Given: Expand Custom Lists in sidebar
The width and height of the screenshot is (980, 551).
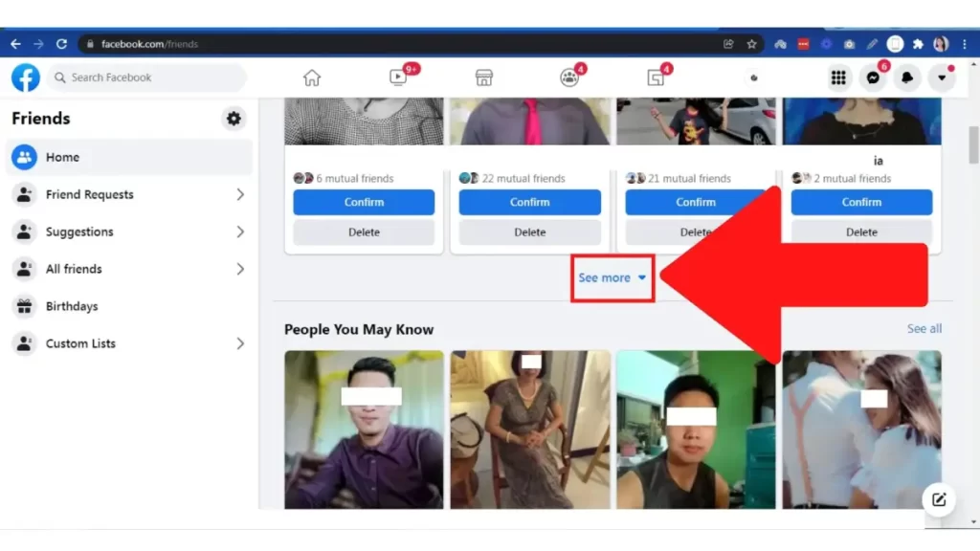Looking at the screenshot, I should [240, 344].
